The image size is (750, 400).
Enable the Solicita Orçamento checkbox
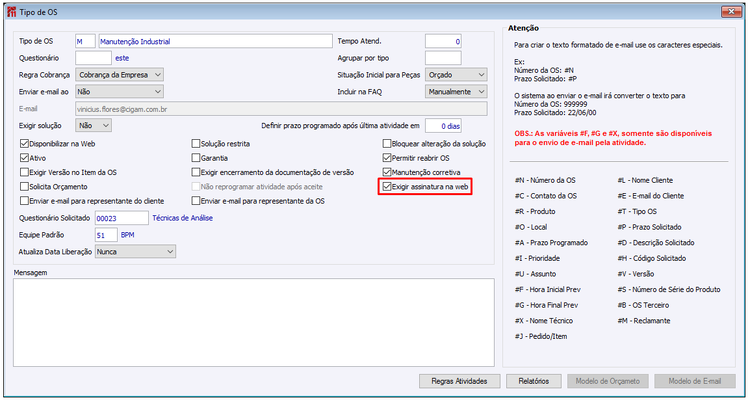point(24,187)
